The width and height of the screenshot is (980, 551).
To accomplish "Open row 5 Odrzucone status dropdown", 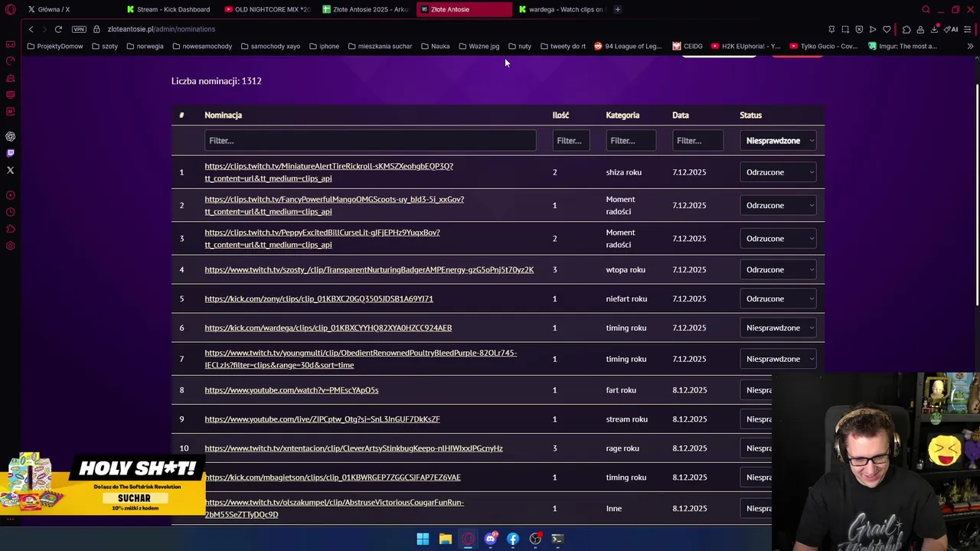I will [778, 298].
